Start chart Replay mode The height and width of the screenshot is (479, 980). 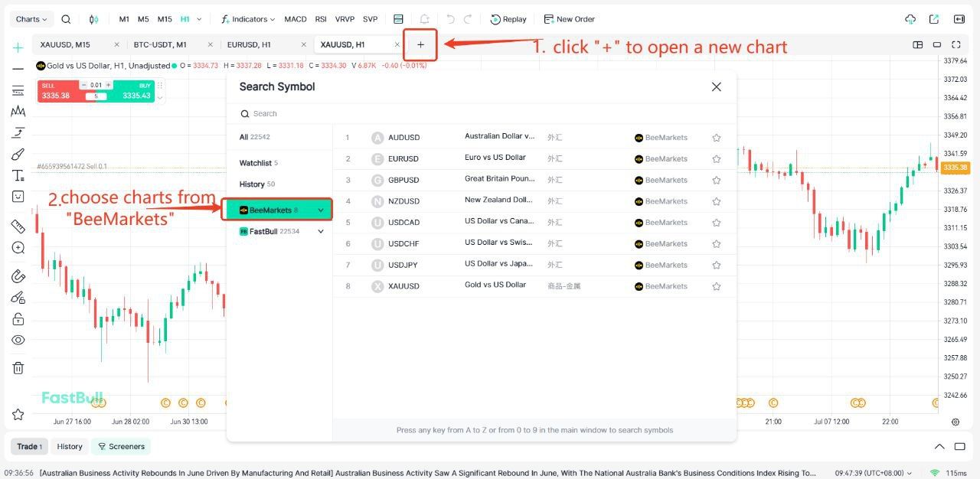coord(508,19)
